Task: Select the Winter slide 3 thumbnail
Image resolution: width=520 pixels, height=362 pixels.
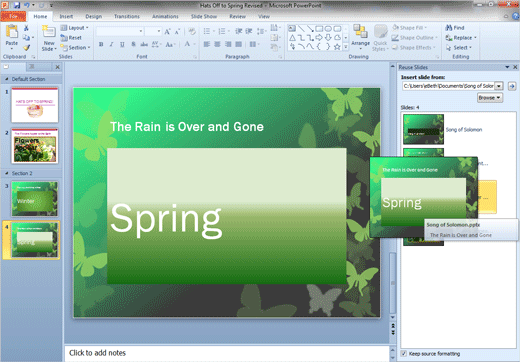Action: pos(35,199)
